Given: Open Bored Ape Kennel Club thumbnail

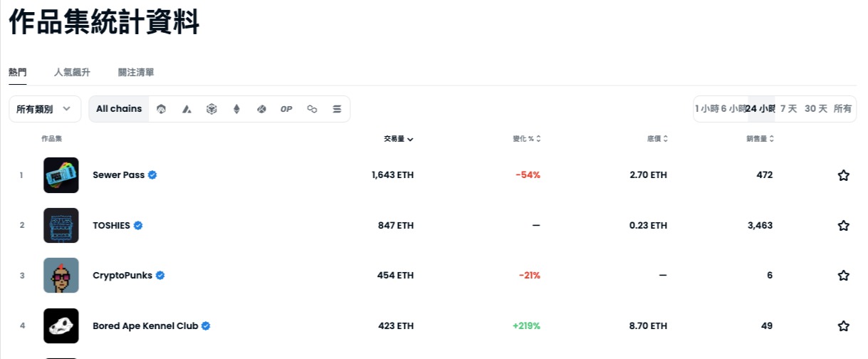Looking at the screenshot, I should click(x=61, y=326).
